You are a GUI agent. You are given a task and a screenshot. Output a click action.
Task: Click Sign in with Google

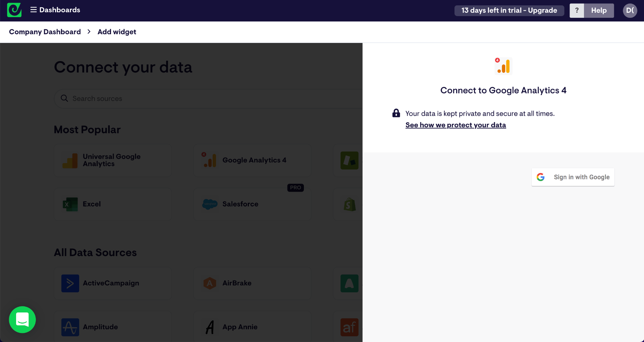click(573, 177)
